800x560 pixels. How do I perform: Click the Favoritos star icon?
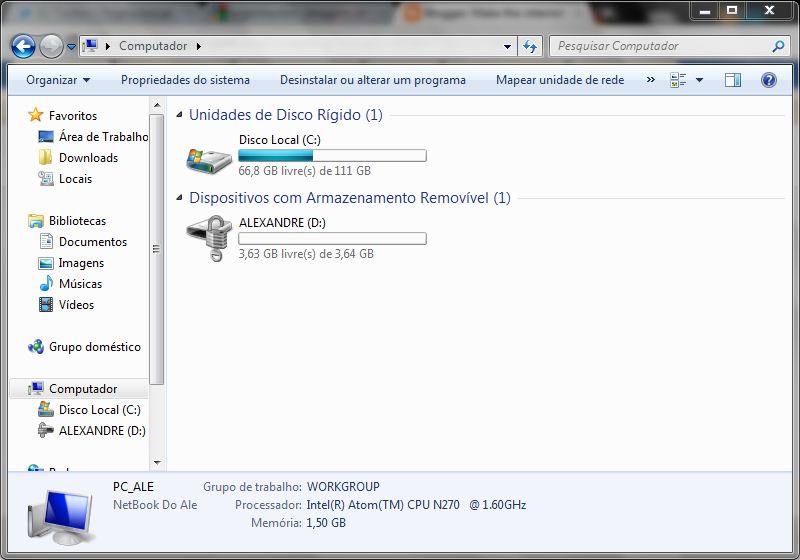pos(36,115)
